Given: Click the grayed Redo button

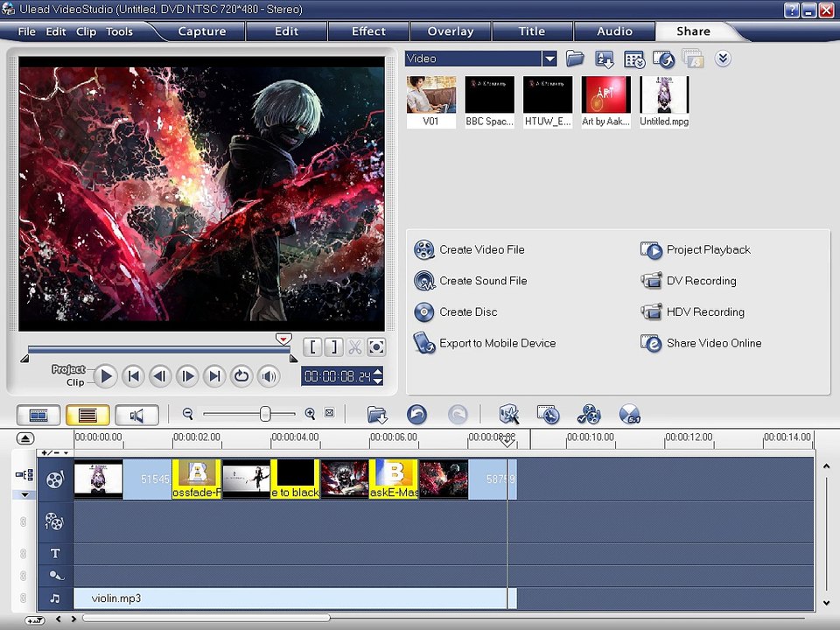Looking at the screenshot, I should pos(457,414).
